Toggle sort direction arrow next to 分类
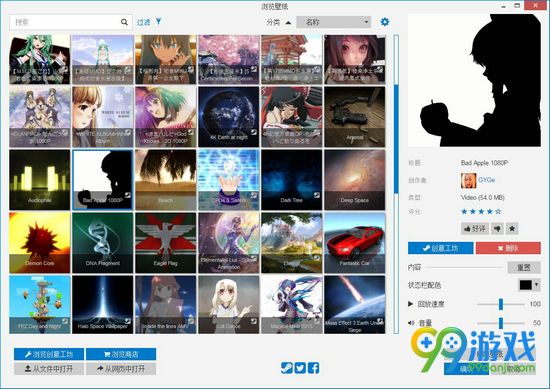Screen dimensions: 550x389 pos(288,22)
